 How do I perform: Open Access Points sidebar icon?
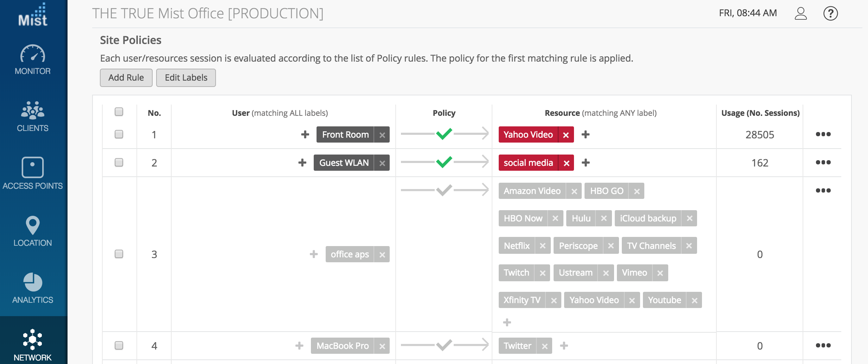point(33,168)
